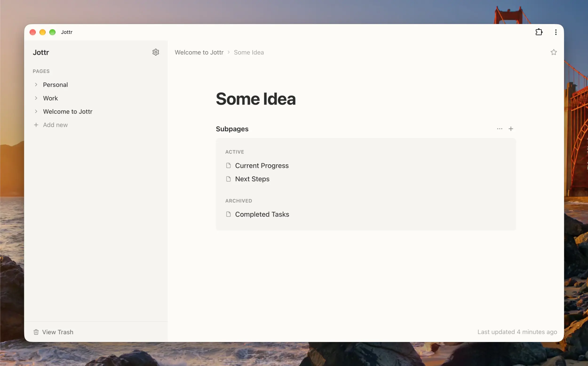Open the three-dot vertical menu
This screenshot has height=366, width=588.
556,32
